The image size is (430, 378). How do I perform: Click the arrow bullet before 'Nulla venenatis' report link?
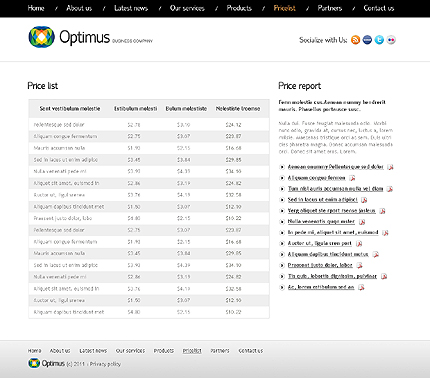282,221
